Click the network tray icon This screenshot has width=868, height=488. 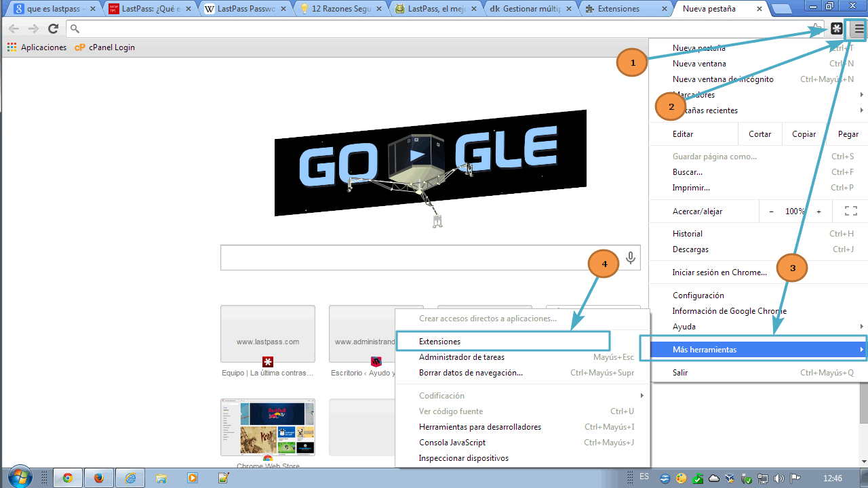pyautogui.click(x=763, y=479)
